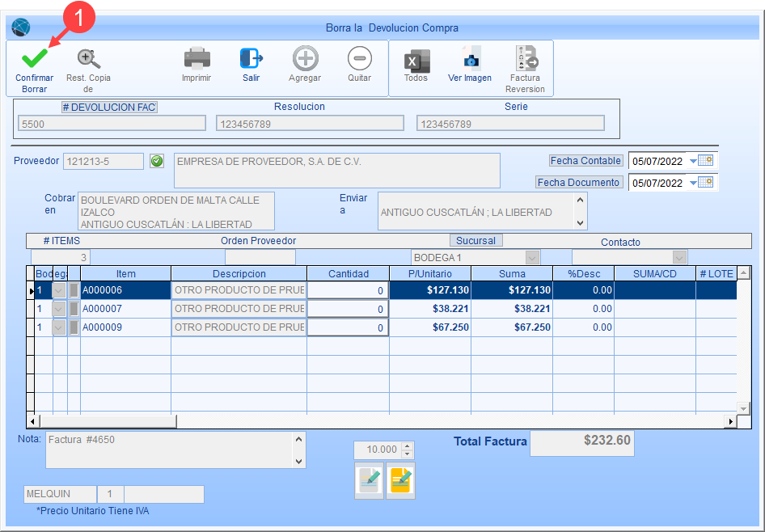This screenshot has height=532, width=765.
Task: Click gray button beside item A000006
Action: (74, 290)
